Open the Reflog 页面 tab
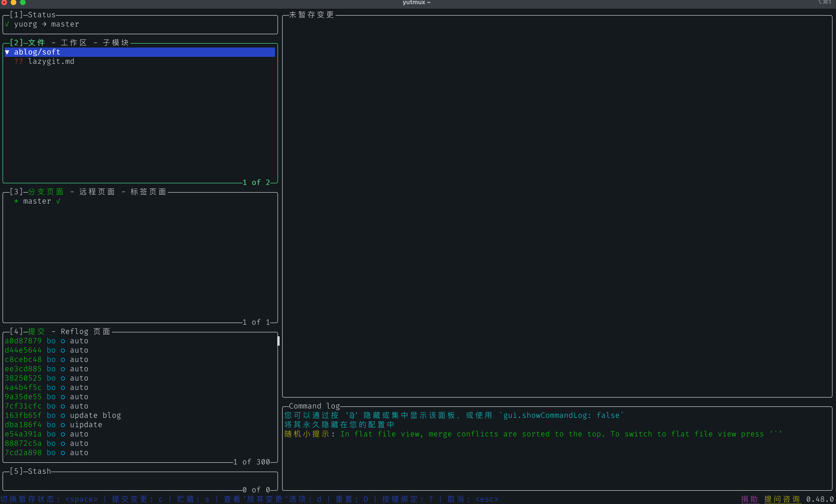 (86, 332)
